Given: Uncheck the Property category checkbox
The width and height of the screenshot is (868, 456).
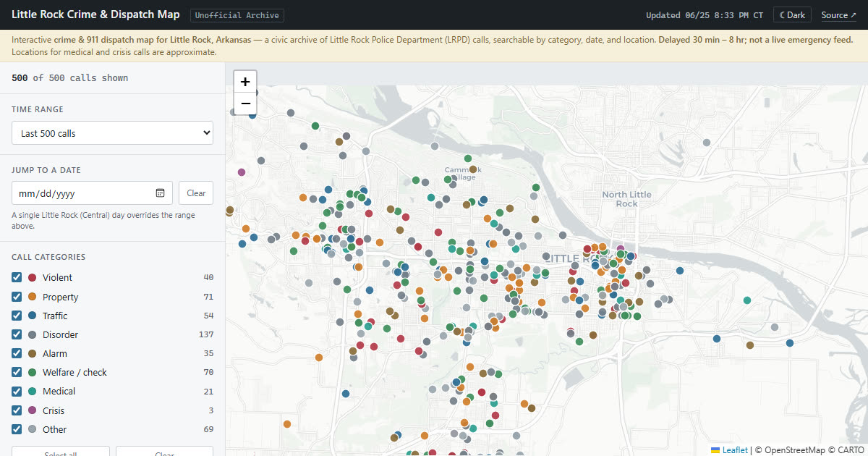Looking at the screenshot, I should [17, 297].
